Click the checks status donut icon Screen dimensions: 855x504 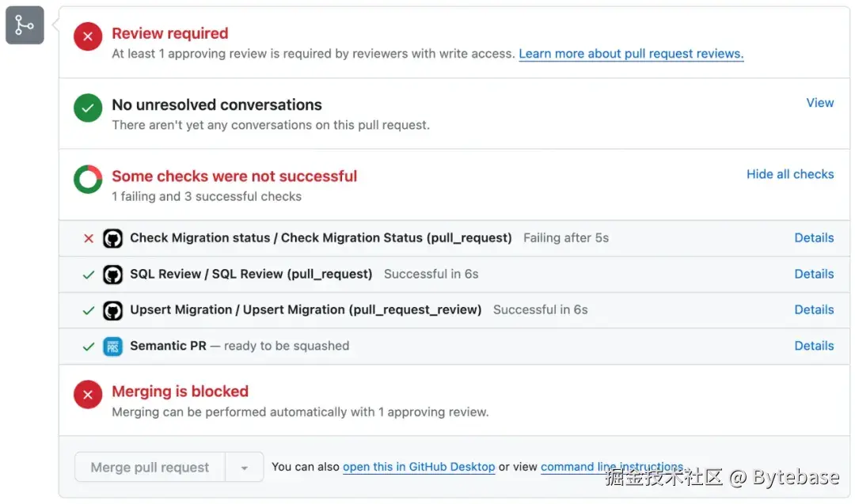[88, 180]
